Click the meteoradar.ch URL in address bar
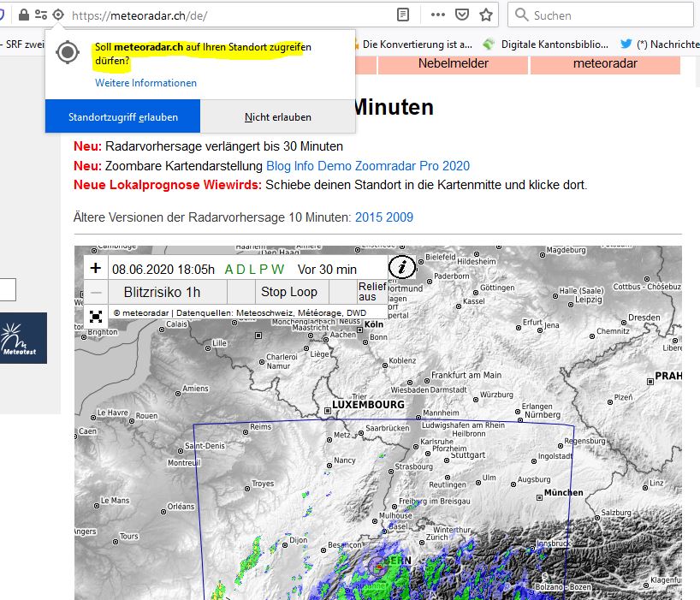 tap(139, 15)
